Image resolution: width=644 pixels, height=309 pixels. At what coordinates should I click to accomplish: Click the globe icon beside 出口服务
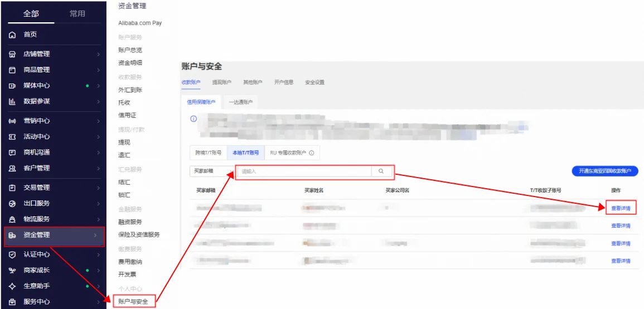pos(12,204)
